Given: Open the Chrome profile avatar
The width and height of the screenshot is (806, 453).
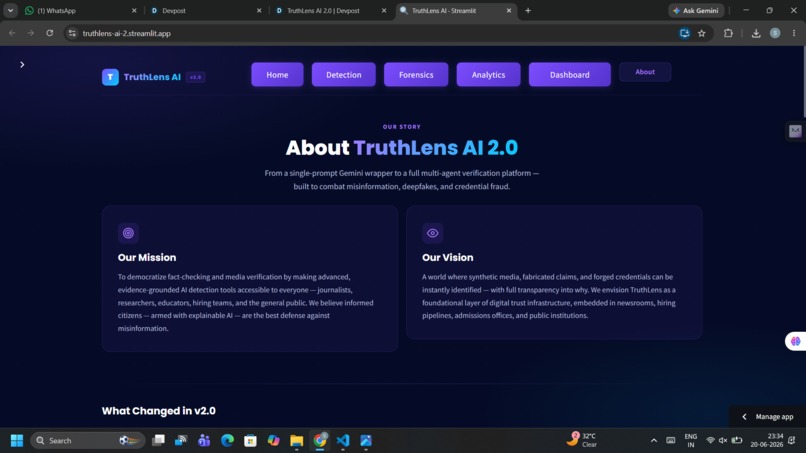Looking at the screenshot, I should (x=775, y=33).
